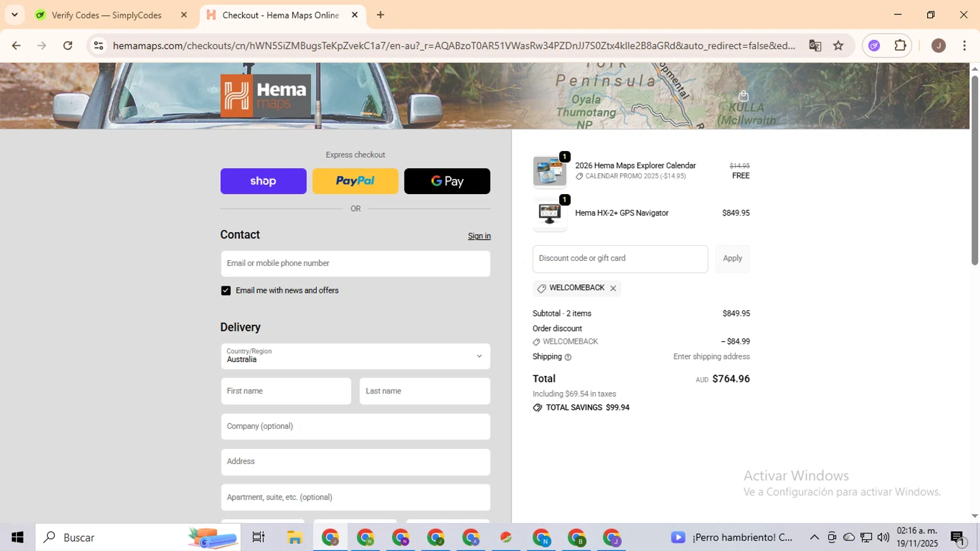Viewport: 980px width, 551px height.
Task: Toggle Email me with news and offers
Action: click(x=226, y=291)
